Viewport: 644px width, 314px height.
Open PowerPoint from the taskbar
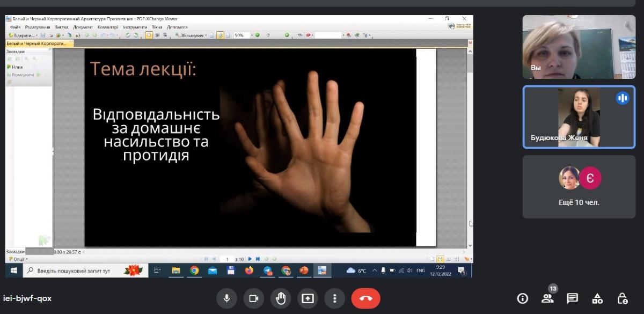304,271
